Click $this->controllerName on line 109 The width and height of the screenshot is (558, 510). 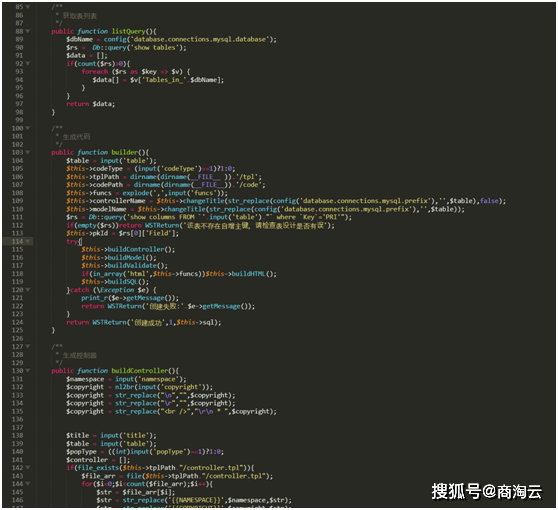pyautogui.click(x=106, y=201)
